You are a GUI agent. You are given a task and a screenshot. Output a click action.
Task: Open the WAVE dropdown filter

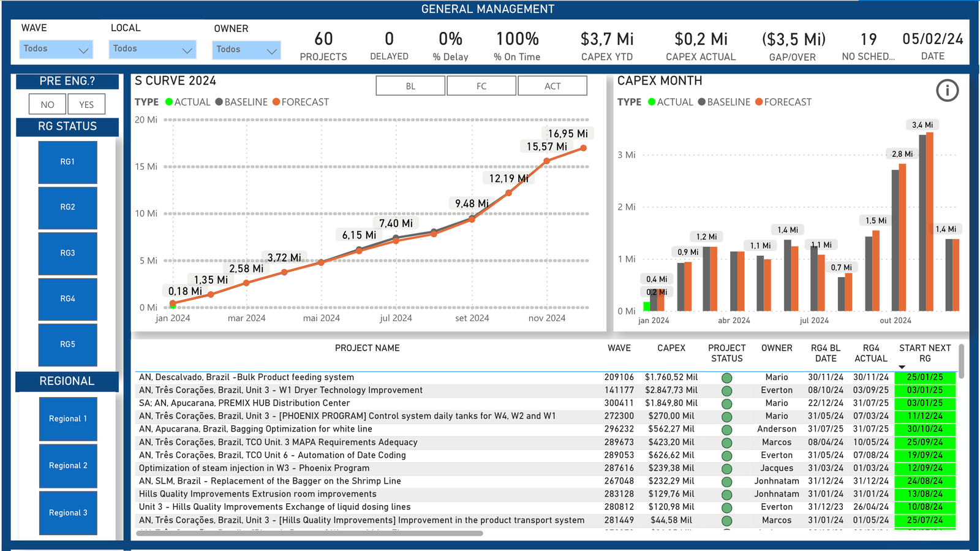[x=56, y=49]
